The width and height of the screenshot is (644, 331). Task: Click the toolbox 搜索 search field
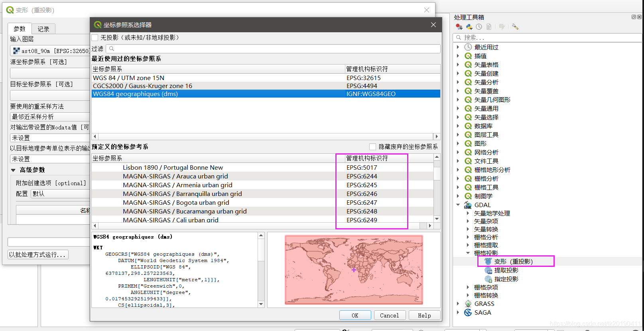(547, 37)
